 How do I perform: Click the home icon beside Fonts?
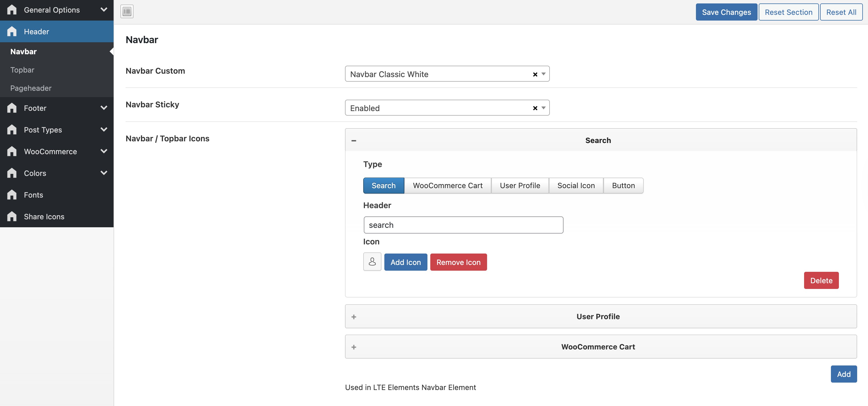[12, 195]
